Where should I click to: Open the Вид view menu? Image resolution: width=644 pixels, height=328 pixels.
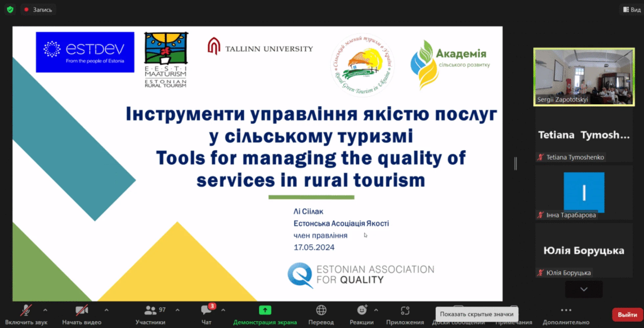[632, 10]
